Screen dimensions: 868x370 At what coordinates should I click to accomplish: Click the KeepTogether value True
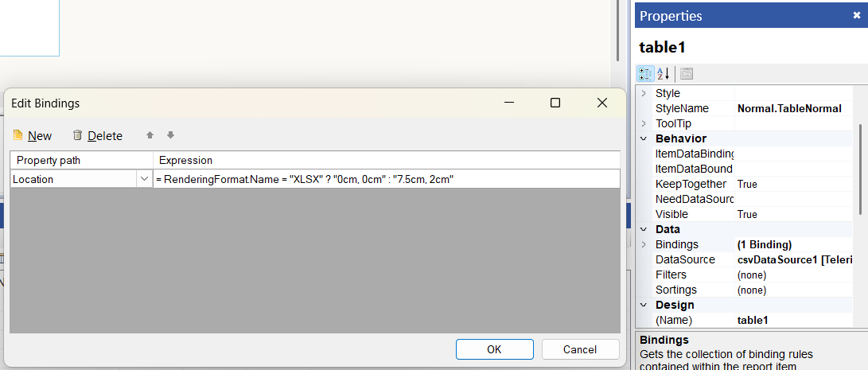(x=747, y=184)
